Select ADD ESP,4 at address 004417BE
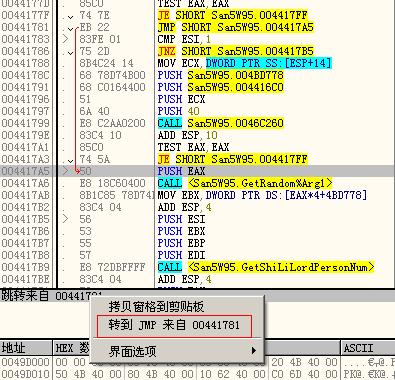Image resolution: width=395 pixels, height=380 pixels. (184, 279)
